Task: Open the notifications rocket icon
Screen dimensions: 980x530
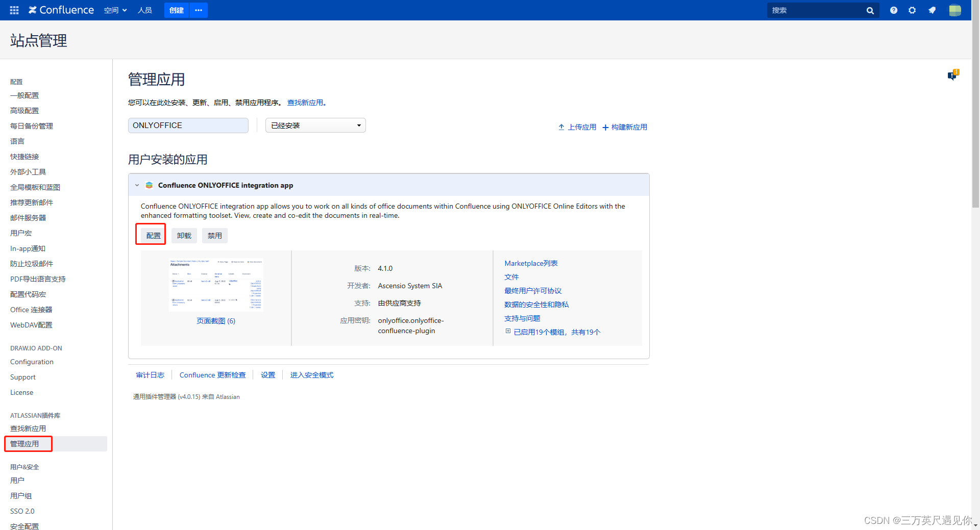Action: [932, 10]
